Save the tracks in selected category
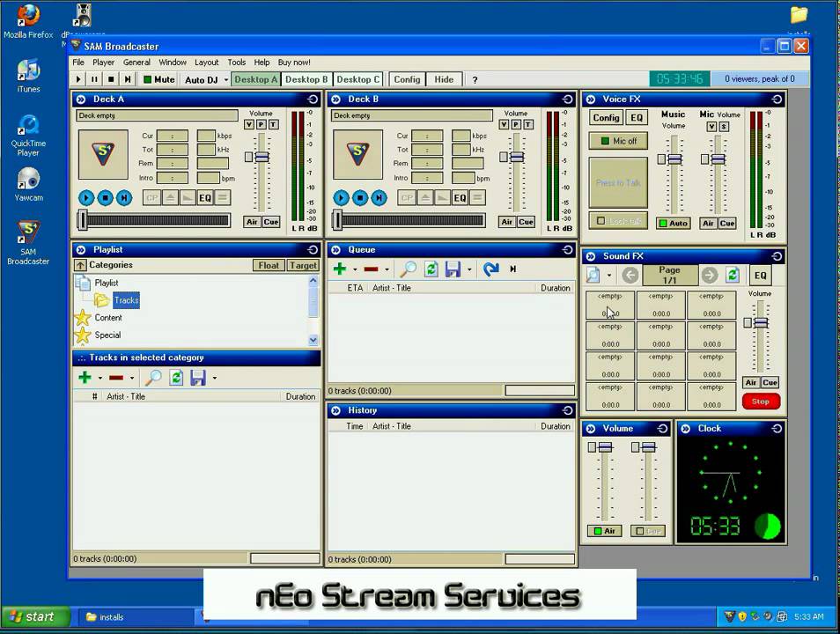Image resolution: width=840 pixels, height=634 pixels. 198,378
